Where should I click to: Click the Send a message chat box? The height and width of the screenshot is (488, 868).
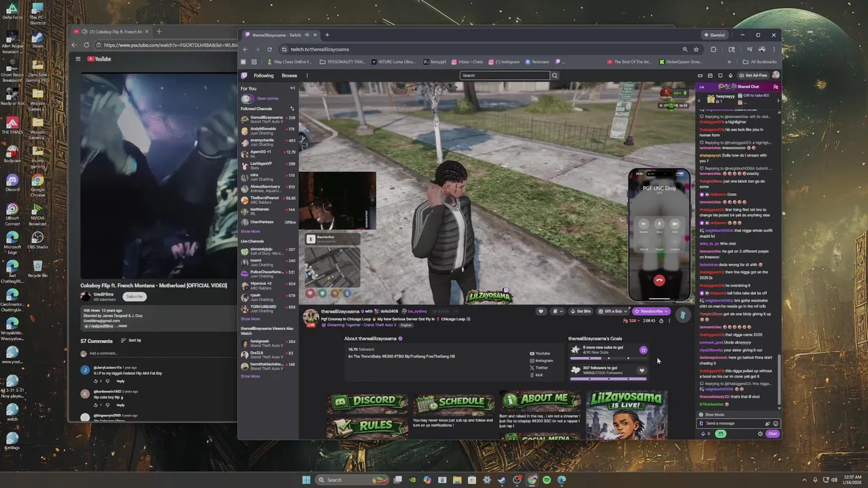pos(739,423)
